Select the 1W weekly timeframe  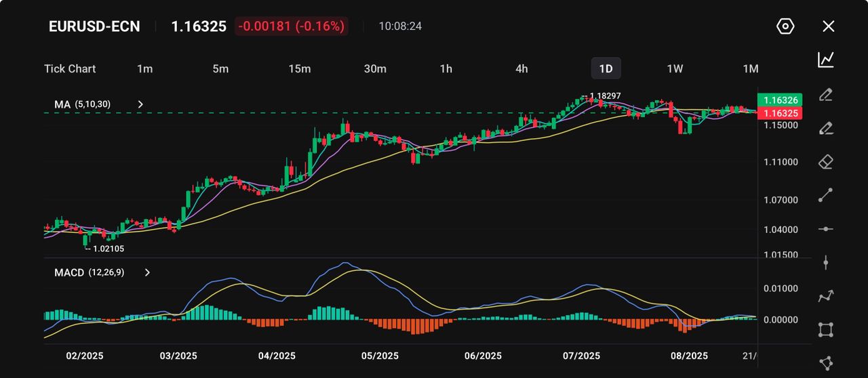675,68
